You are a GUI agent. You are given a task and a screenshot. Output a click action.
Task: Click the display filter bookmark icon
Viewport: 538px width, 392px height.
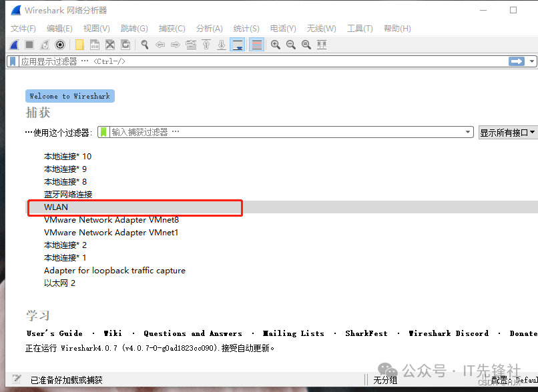[13, 61]
